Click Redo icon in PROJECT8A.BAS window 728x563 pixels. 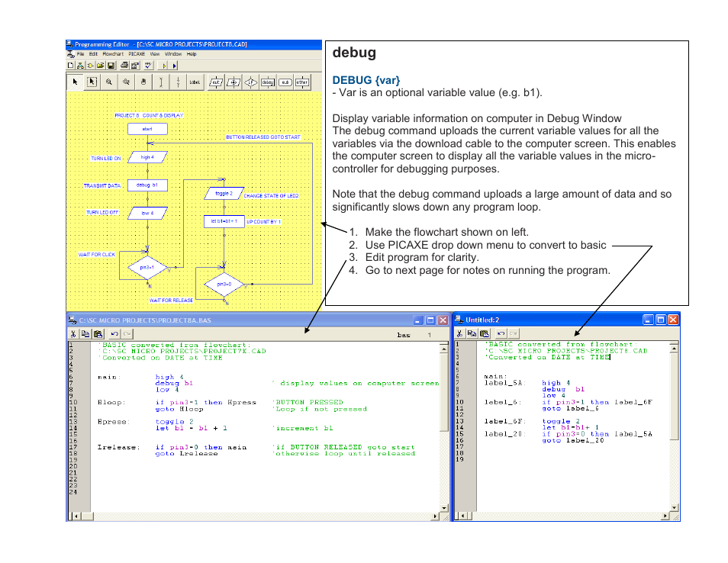tap(127, 333)
